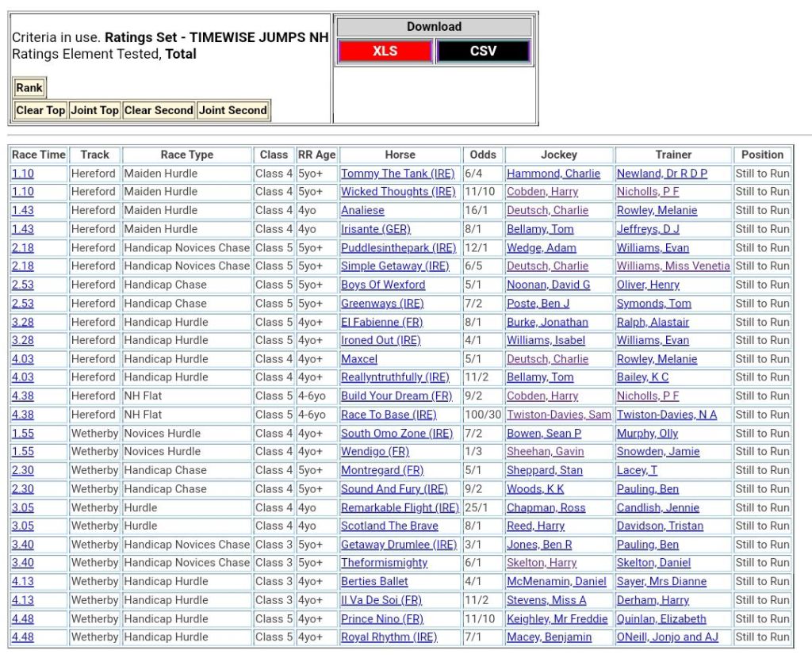Click the Horse column header
812x658 pixels.
[x=400, y=155]
